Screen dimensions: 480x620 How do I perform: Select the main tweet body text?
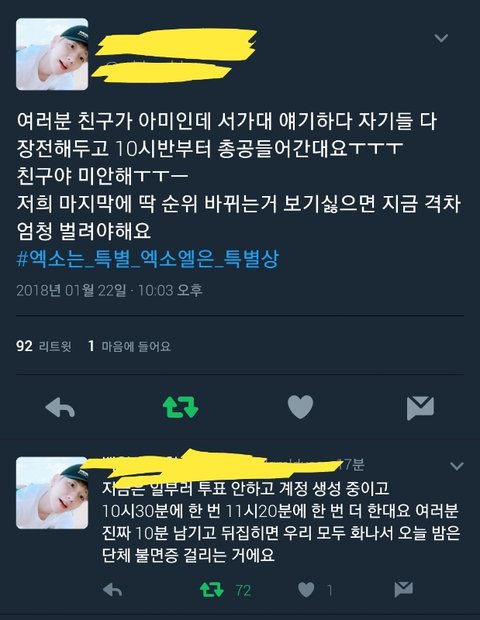239,176
